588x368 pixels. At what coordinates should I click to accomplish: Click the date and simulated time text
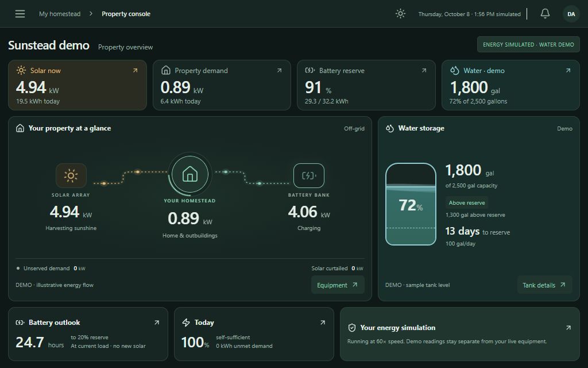tap(470, 14)
